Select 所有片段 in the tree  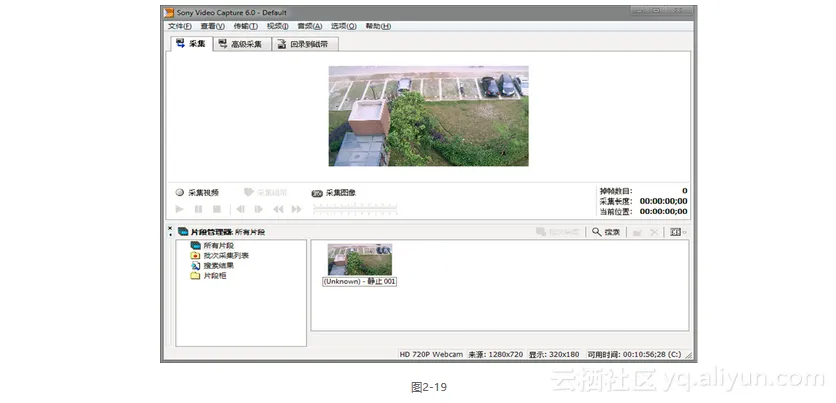tap(212, 245)
